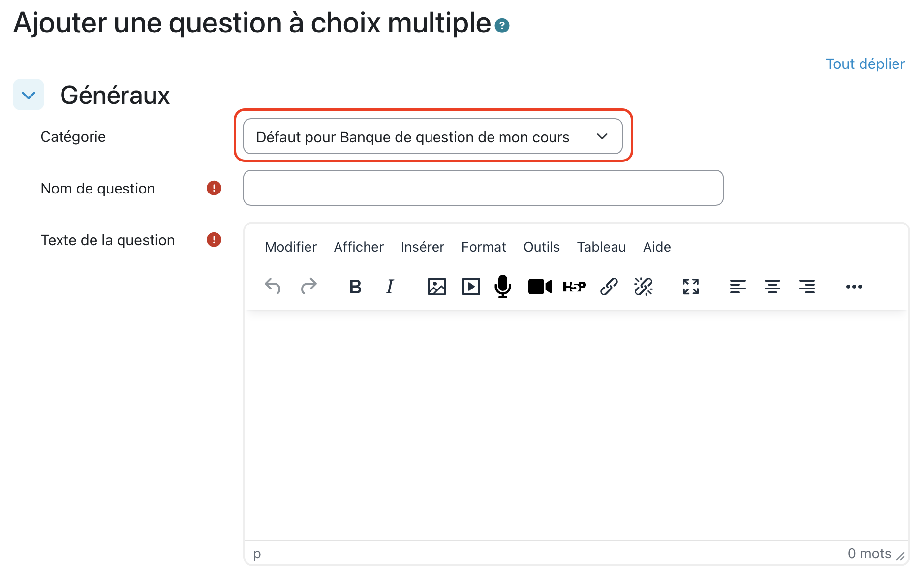Toggle the editor fullscreen mode icon
924x578 pixels.
(690, 287)
